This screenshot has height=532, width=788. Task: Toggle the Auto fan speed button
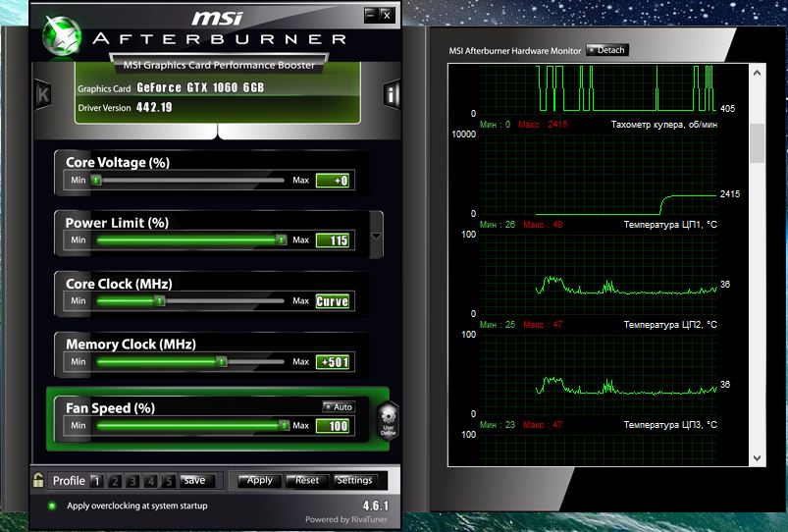pos(339,406)
